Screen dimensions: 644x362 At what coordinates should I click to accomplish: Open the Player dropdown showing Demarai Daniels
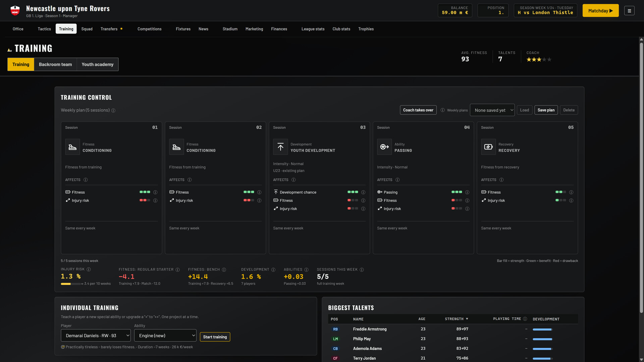tap(96, 336)
